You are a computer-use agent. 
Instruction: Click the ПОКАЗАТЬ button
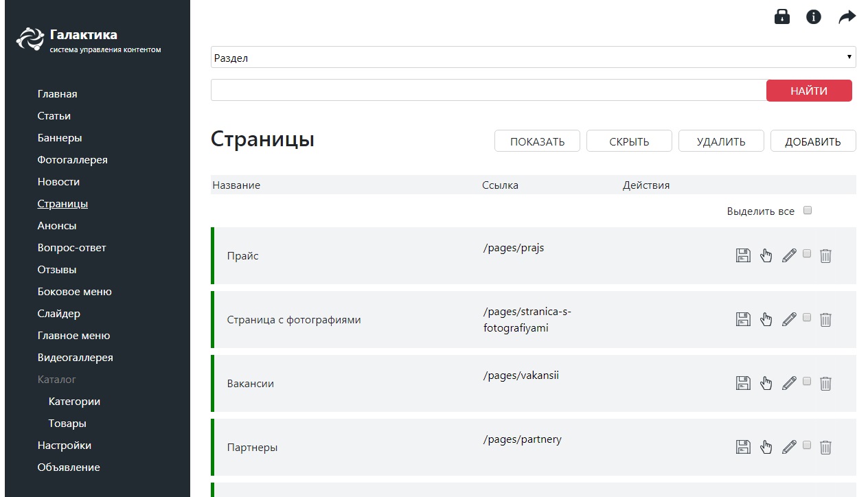[538, 141]
